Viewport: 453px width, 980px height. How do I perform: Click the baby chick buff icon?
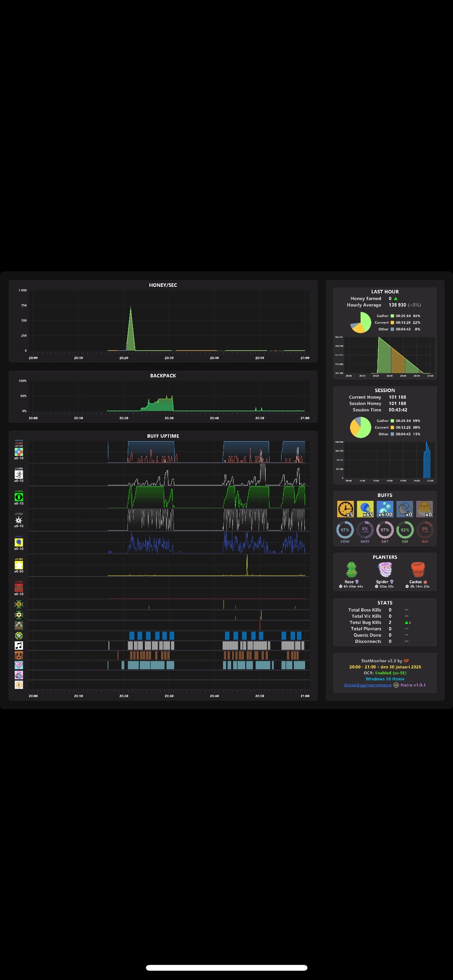[424, 509]
